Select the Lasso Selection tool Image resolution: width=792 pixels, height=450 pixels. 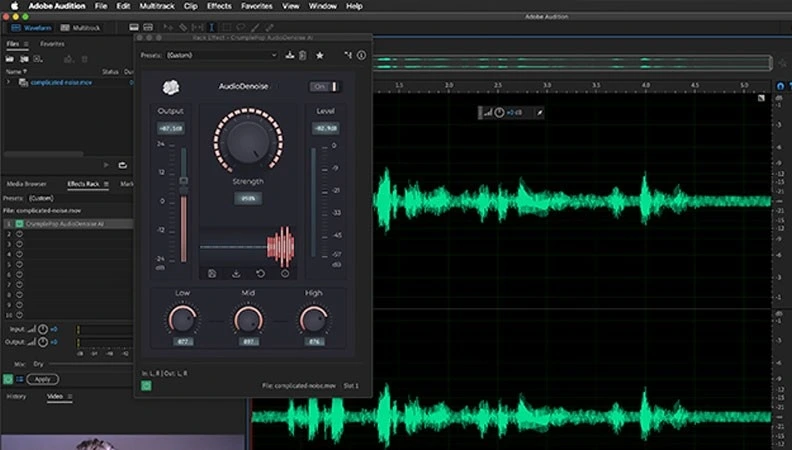pyautogui.click(x=241, y=27)
